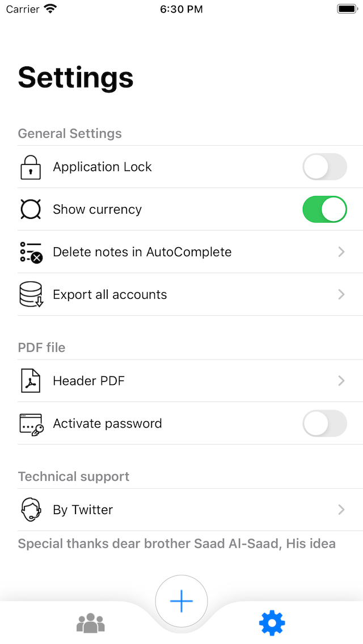Open Delete notes in AutoComplete
The image size is (363, 644).
pos(142,252)
